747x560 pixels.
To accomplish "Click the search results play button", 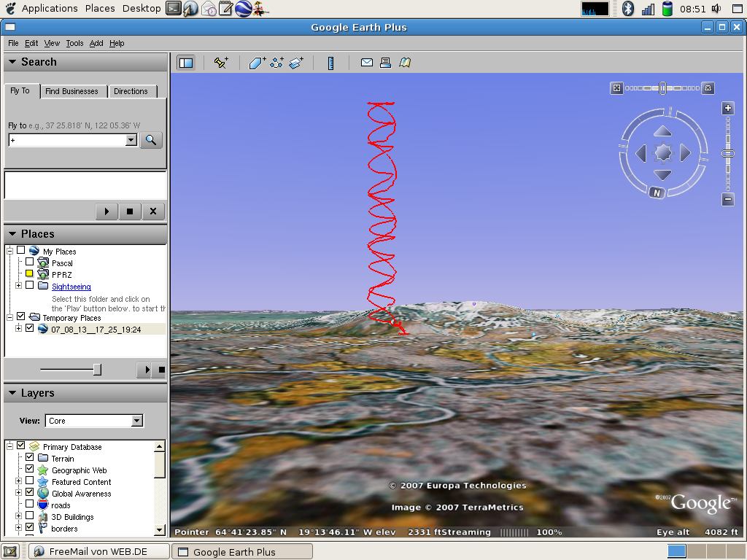I will click(107, 211).
